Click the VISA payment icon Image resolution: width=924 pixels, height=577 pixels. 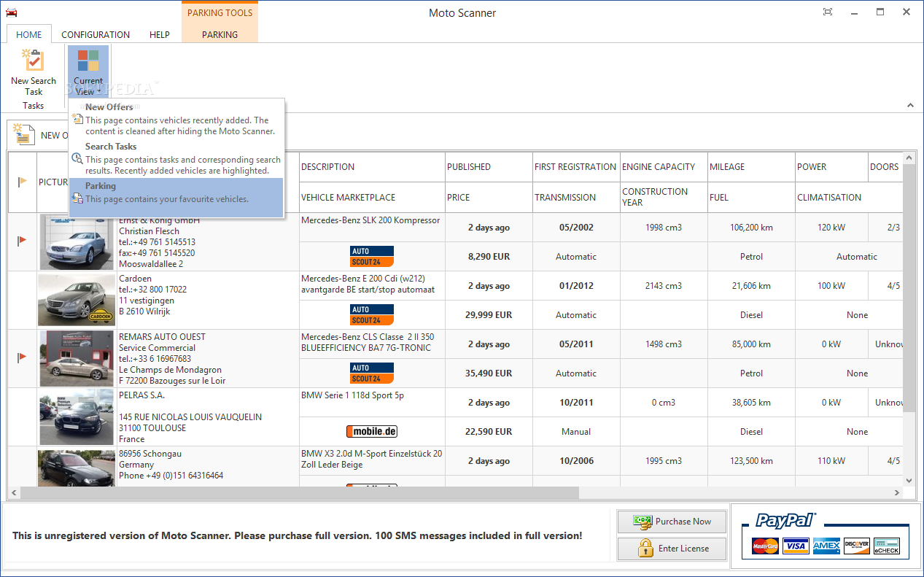point(796,546)
